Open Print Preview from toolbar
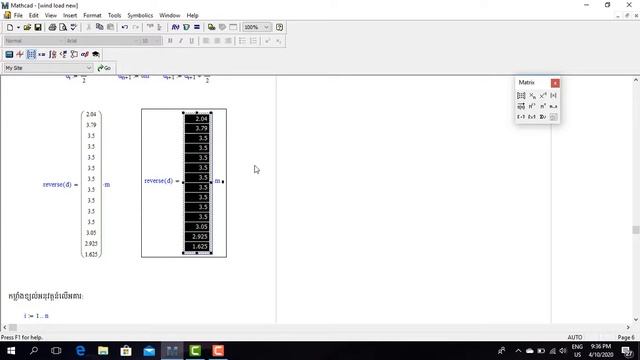640x360 pixels. [x=63, y=27]
